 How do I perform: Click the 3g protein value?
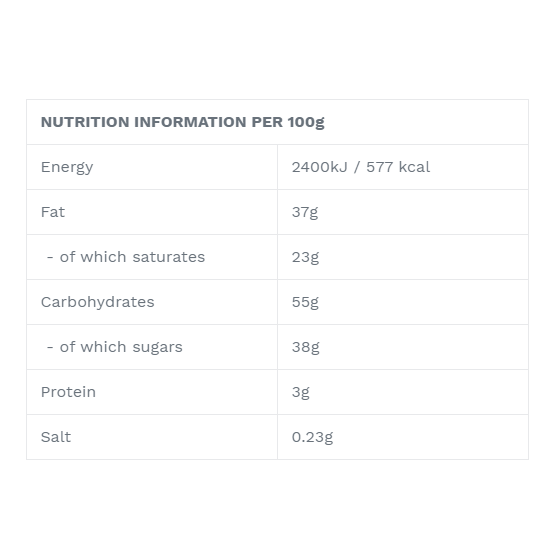[300, 392]
